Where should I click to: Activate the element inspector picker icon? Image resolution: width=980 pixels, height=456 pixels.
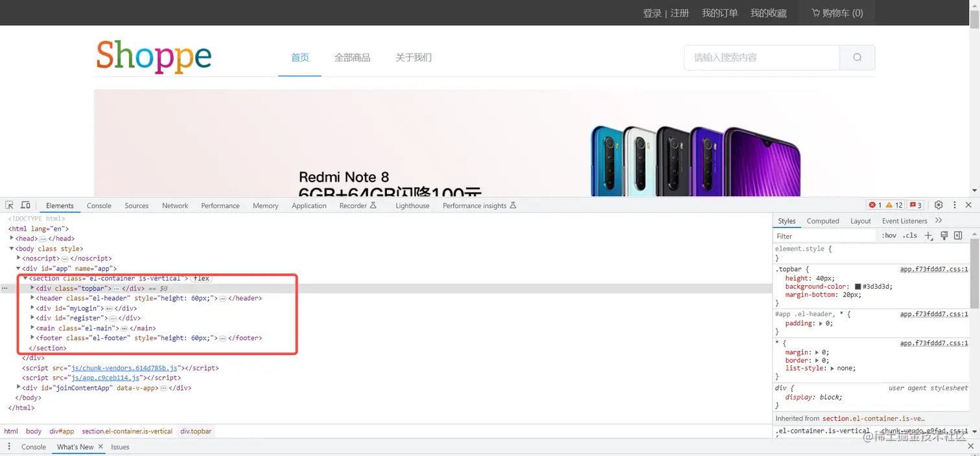tap(10, 205)
